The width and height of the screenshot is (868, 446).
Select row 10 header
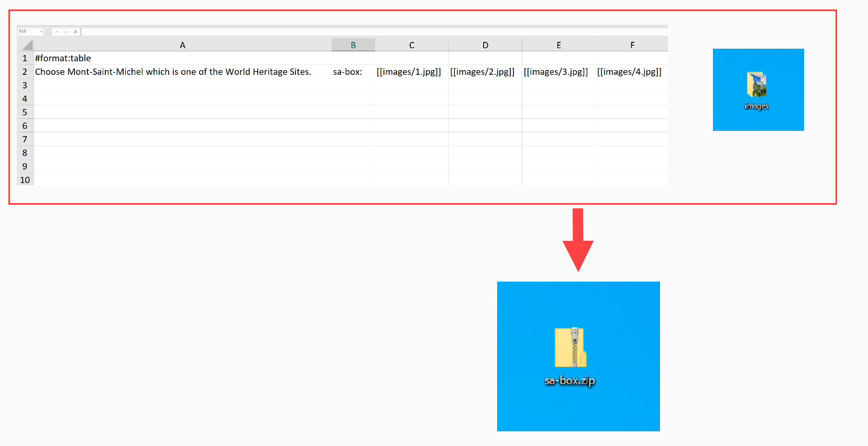(25, 180)
